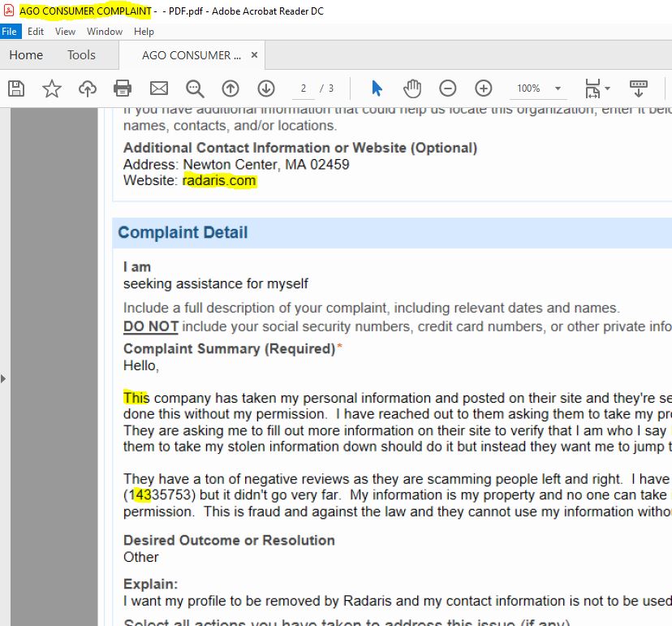
Task: Choose the Selection arrow tool
Action: point(377,89)
